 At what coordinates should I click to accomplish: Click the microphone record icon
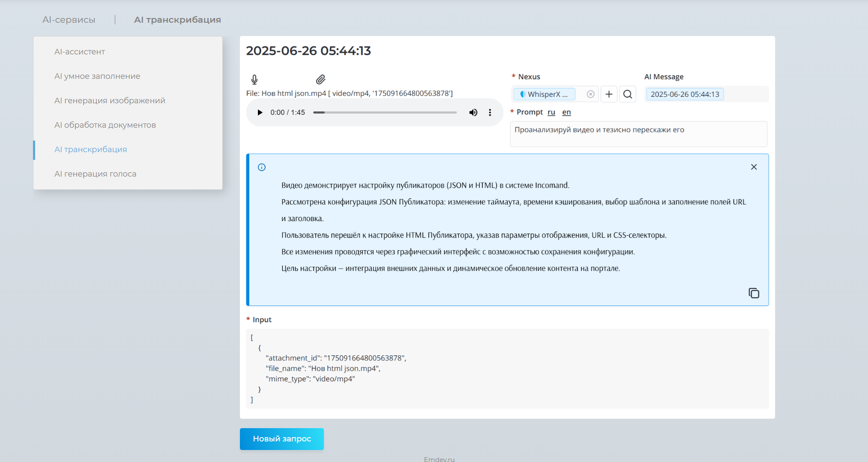pos(254,79)
